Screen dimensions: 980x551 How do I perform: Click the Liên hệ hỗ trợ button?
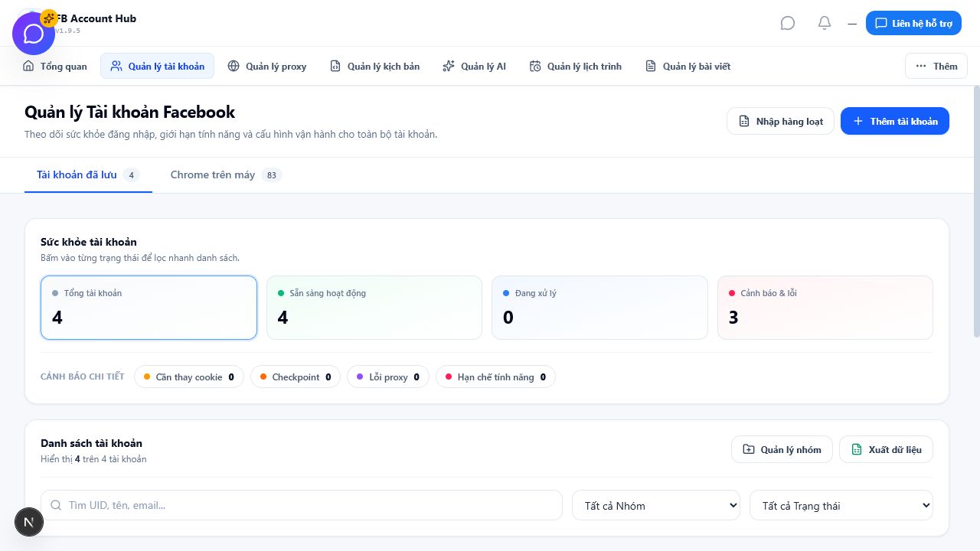pyautogui.click(x=913, y=23)
